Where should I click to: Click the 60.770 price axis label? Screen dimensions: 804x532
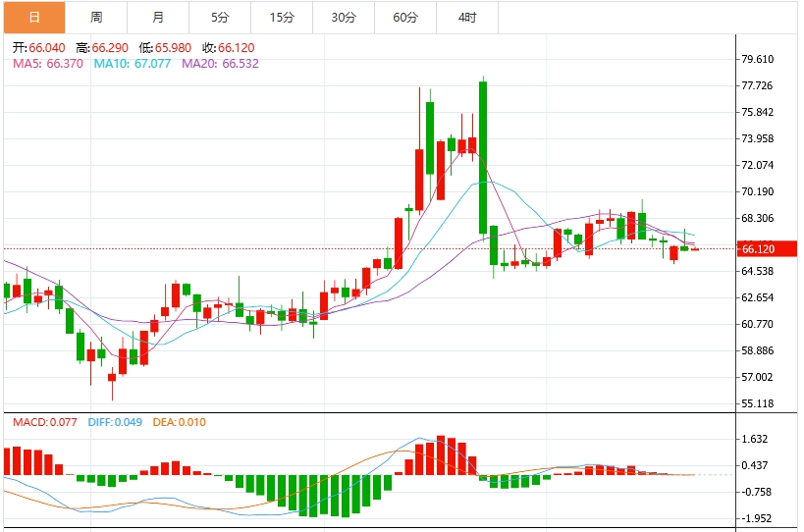(758, 324)
